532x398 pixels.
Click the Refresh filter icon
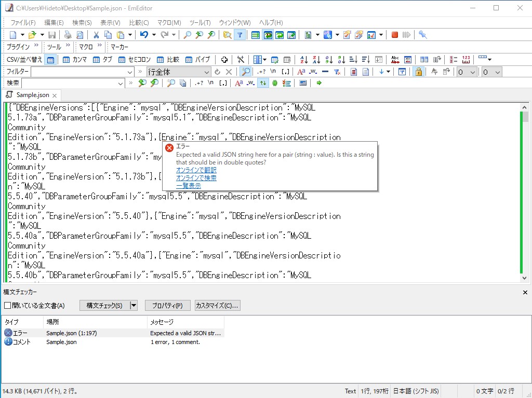[x=218, y=72]
